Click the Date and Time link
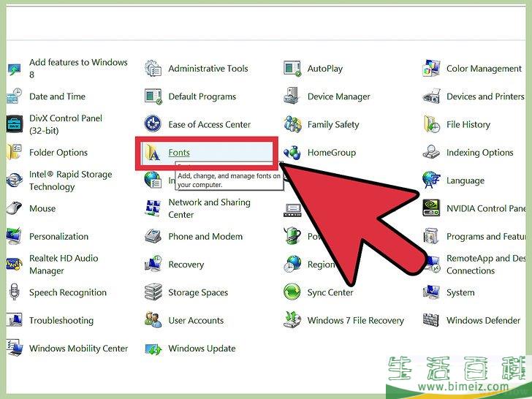This screenshot has height=399, width=532. coord(57,96)
